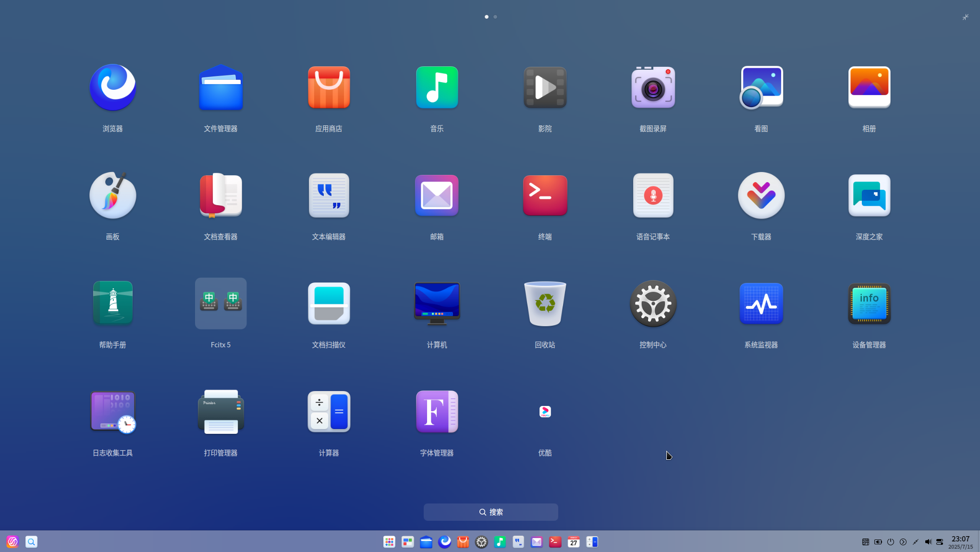
Task: Open the 帮助手册 help manual
Action: click(112, 304)
